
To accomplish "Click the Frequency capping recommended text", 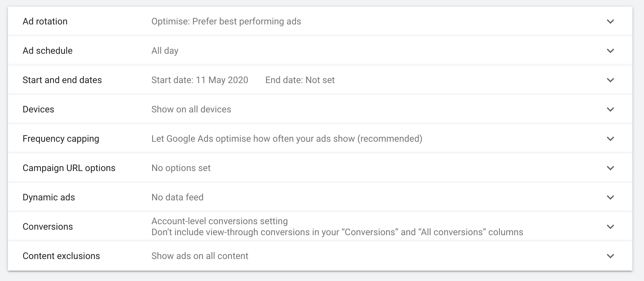I will 287,139.
